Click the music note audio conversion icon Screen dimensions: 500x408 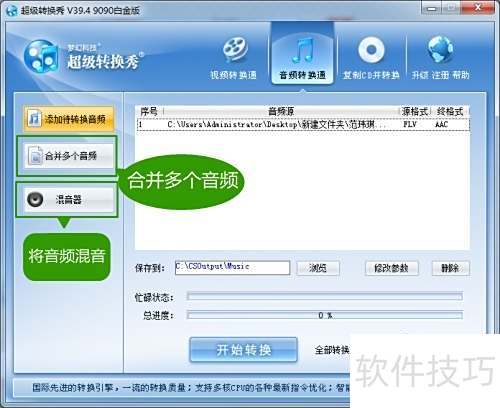coord(303,50)
